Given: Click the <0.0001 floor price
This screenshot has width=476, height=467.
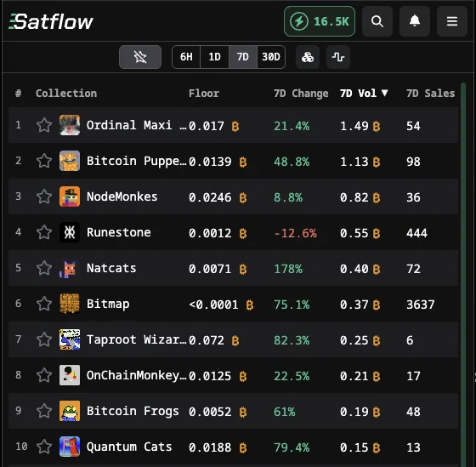Looking at the screenshot, I should (213, 305).
